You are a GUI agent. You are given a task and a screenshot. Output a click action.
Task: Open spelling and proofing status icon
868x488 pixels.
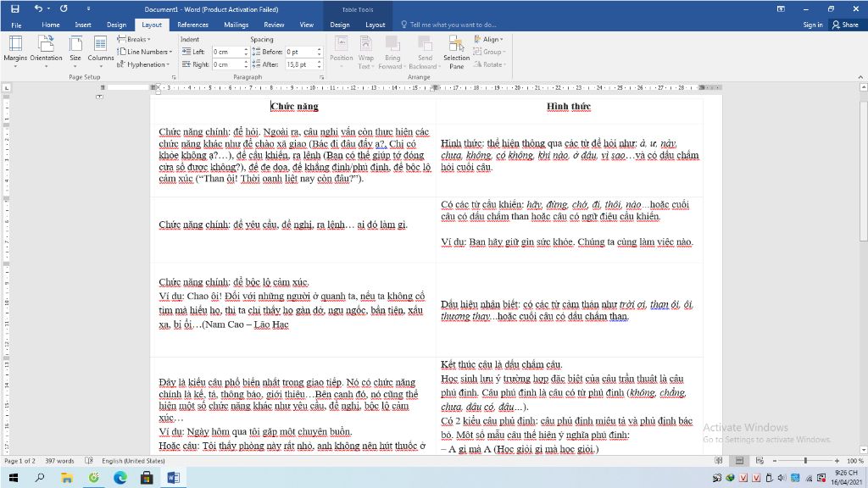[x=88, y=461]
